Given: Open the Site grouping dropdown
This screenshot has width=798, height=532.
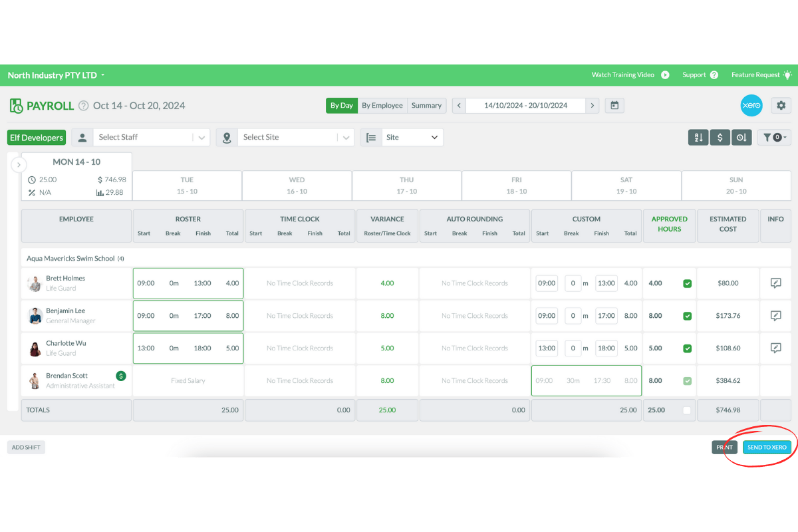Looking at the screenshot, I should pos(412,137).
